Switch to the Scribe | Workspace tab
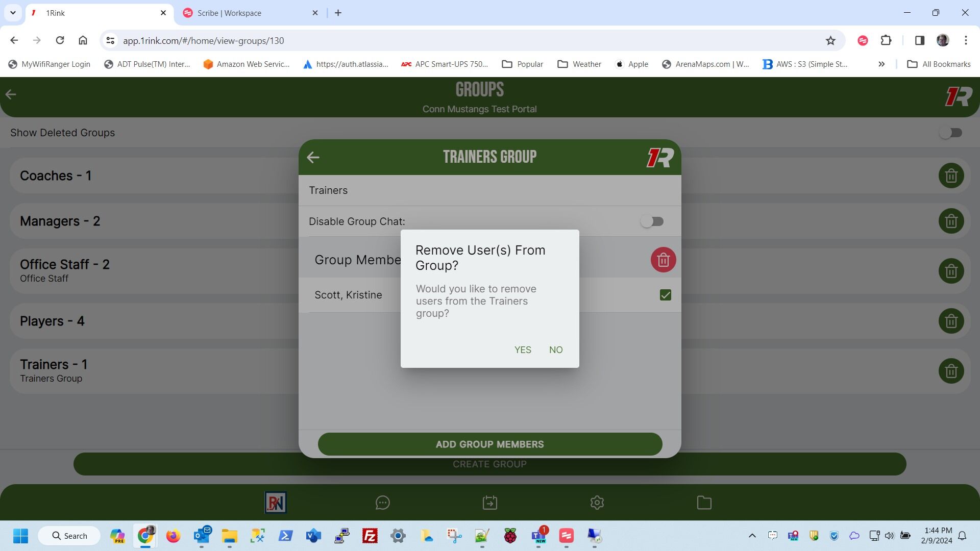Viewport: 980px width, 551px height. tap(229, 13)
